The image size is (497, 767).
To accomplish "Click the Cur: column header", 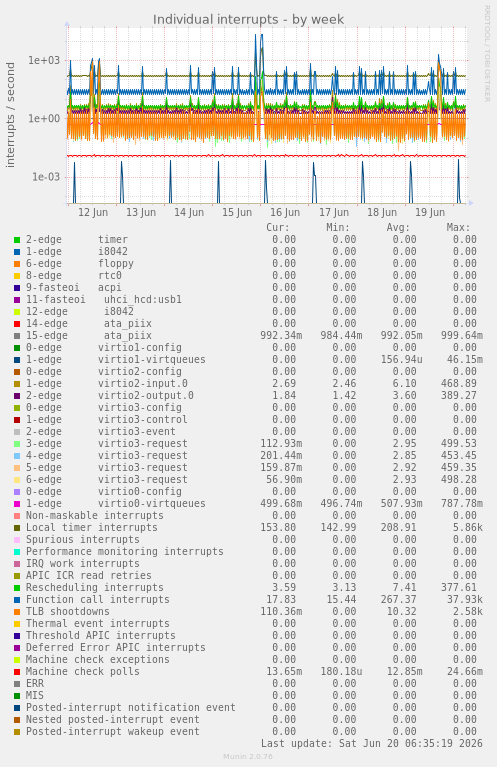I will 278,227.
